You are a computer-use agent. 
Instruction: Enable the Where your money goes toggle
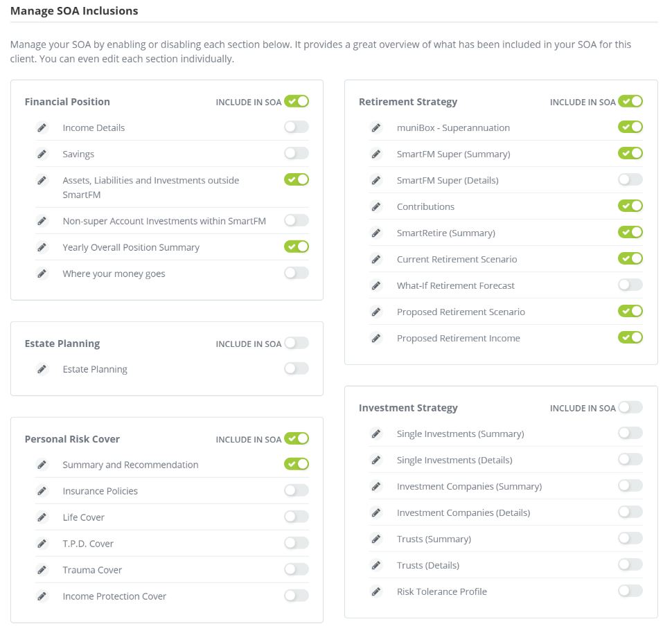tap(297, 273)
